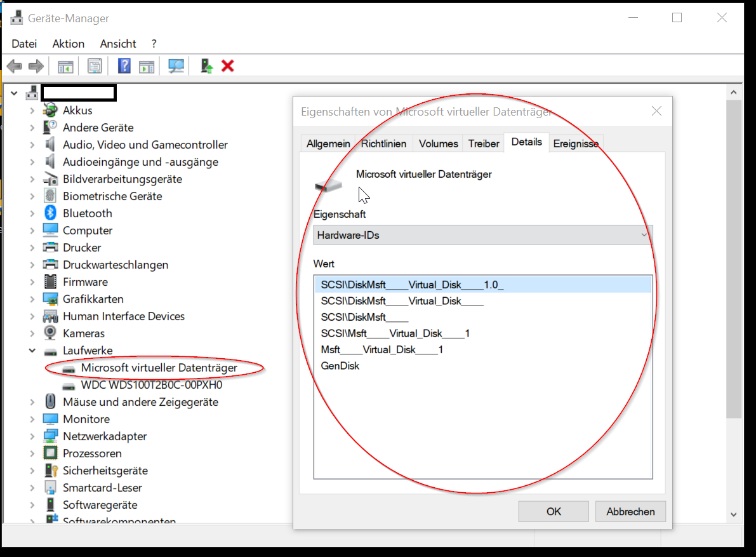The height and width of the screenshot is (557, 756).
Task: Click the Monitore display icon
Action: [50, 419]
